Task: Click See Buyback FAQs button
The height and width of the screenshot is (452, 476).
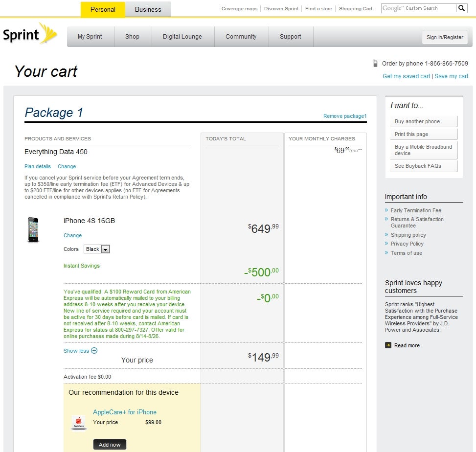Action: (424, 166)
